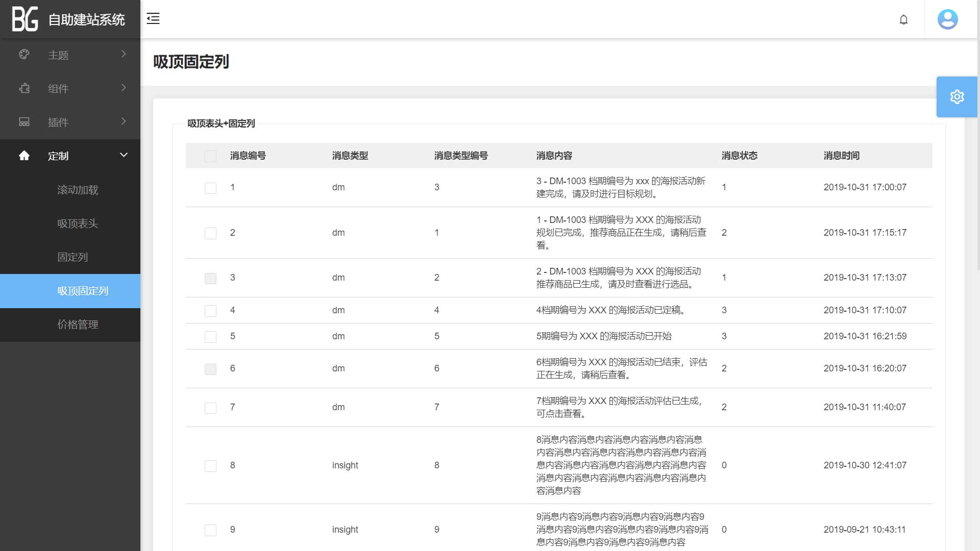Navigate to 吸顶表头 page
Viewport: 980px width, 551px height.
coord(78,223)
